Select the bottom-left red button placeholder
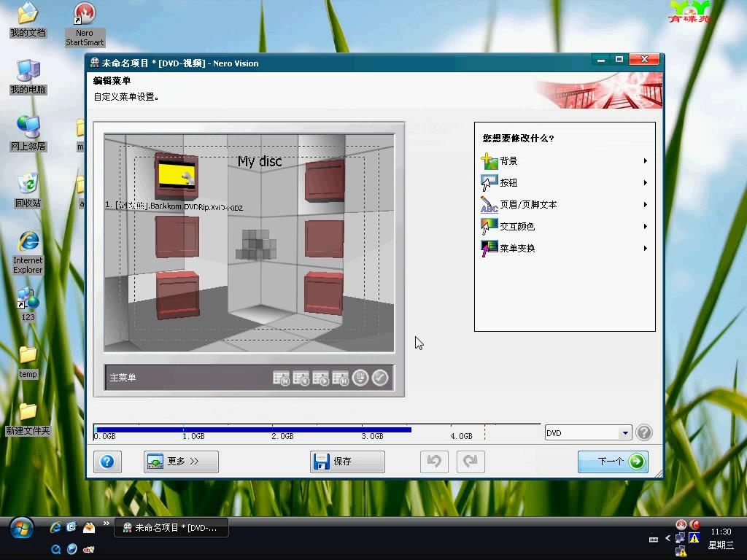 click(x=177, y=295)
